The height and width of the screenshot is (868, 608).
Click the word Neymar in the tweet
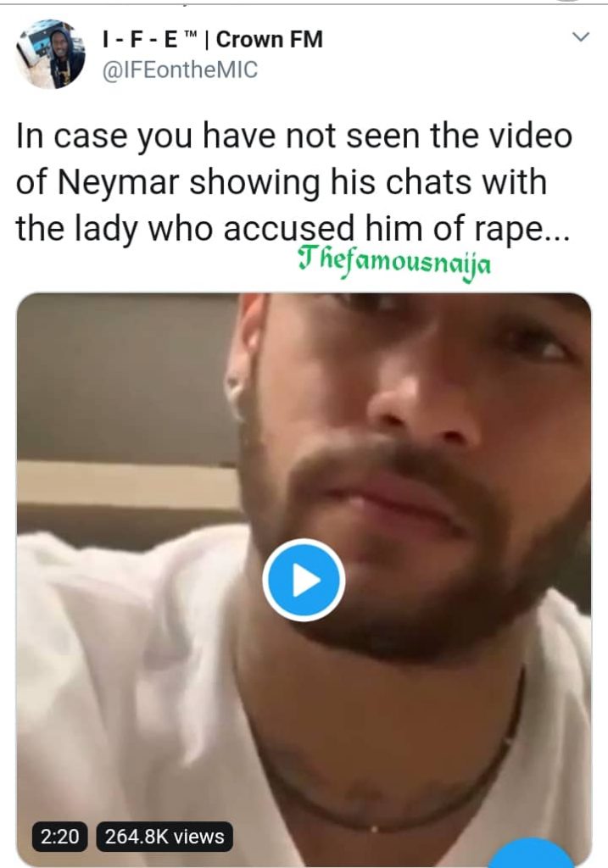[x=110, y=183]
